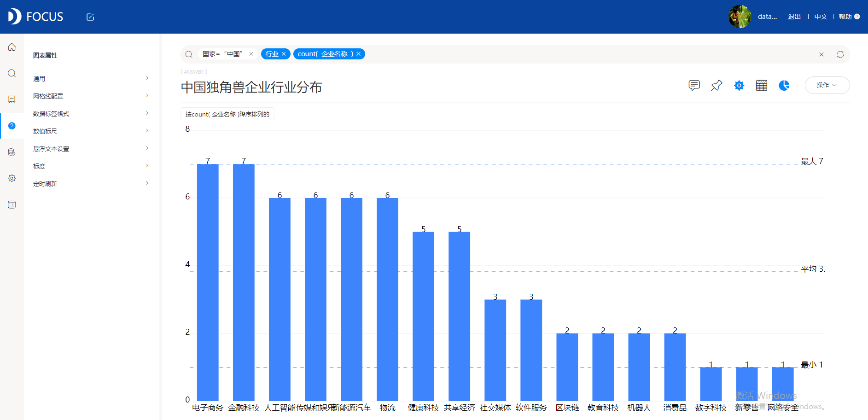This screenshot has width=868, height=420.
Task: Refresh the search results
Action: (x=840, y=54)
